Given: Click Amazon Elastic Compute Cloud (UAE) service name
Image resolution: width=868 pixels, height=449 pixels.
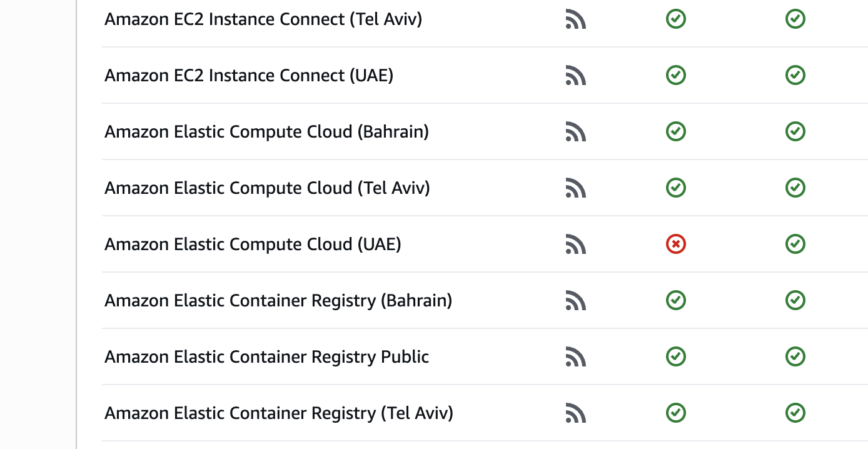Looking at the screenshot, I should pos(253,244).
